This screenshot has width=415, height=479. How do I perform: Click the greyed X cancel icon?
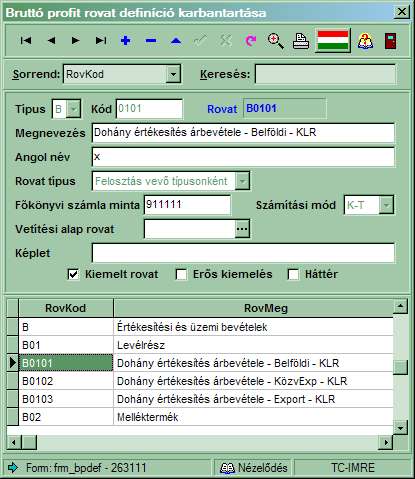point(225,41)
